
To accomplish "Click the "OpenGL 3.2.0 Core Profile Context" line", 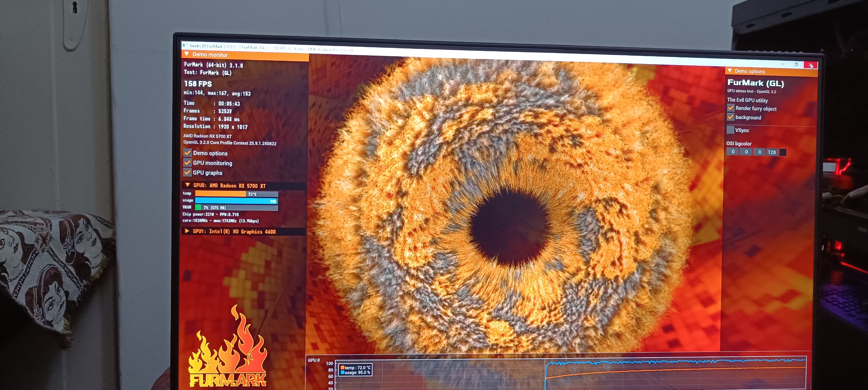I will (x=230, y=143).
